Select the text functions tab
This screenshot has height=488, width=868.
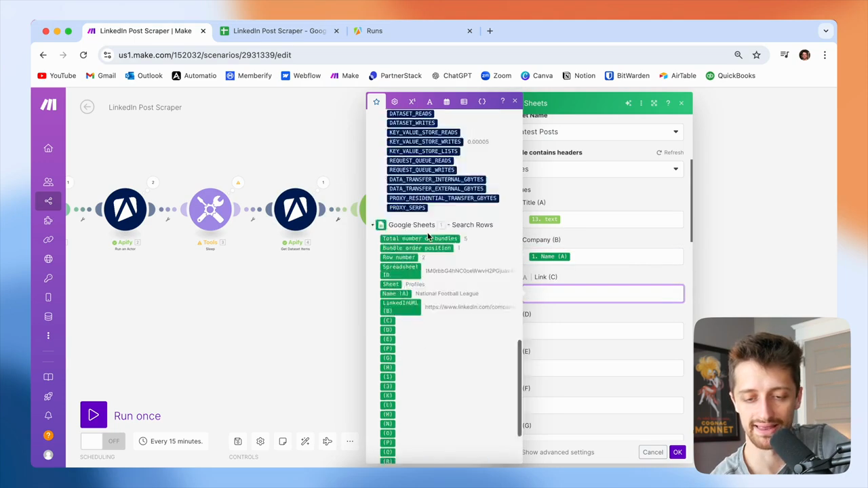tap(429, 102)
